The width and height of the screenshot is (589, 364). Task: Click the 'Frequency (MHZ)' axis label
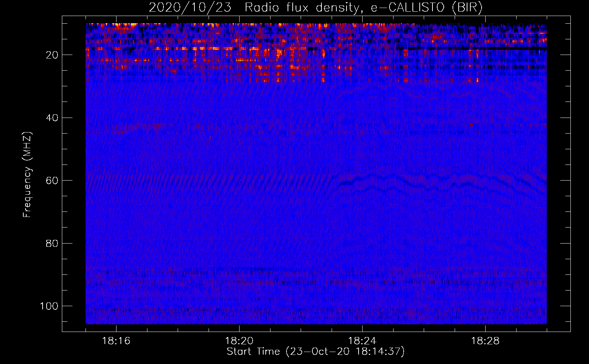27,174
